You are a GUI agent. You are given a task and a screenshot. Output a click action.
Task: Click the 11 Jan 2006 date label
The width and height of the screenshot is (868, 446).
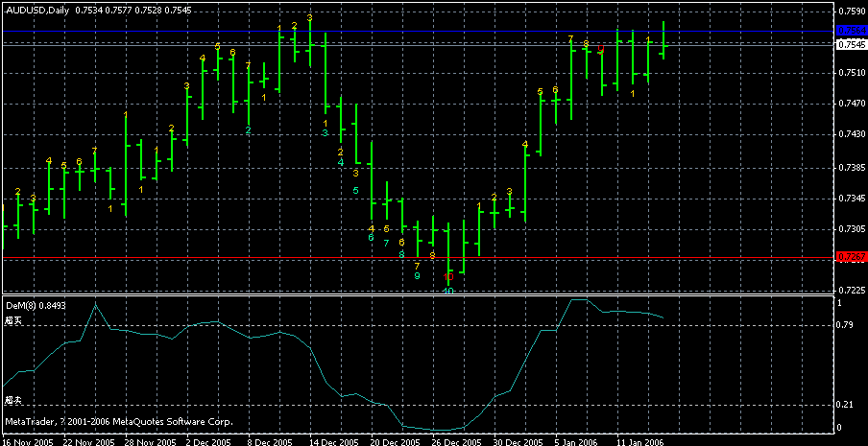(x=639, y=441)
